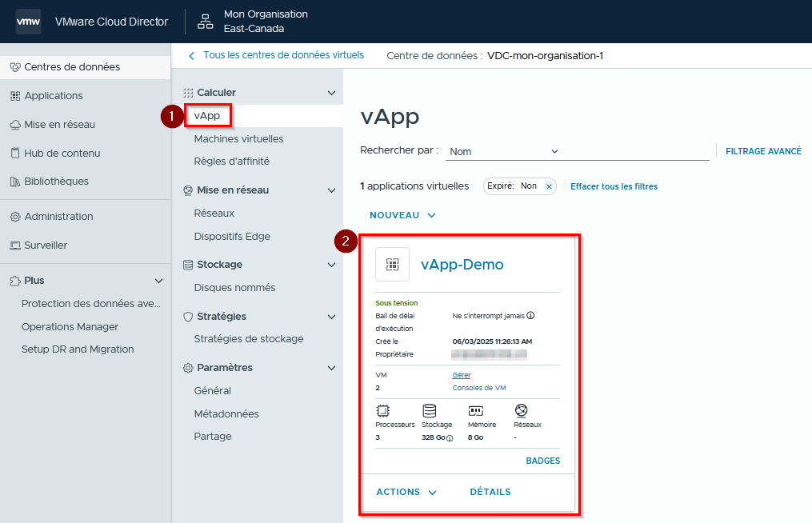Image resolution: width=812 pixels, height=523 pixels.
Task: Go to Réseaux under Mise en réseau
Action: 214,214
